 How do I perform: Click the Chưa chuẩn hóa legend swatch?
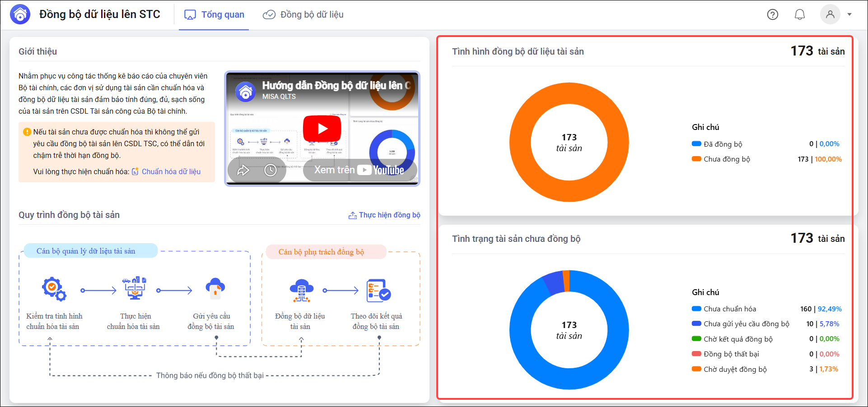tap(696, 309)
